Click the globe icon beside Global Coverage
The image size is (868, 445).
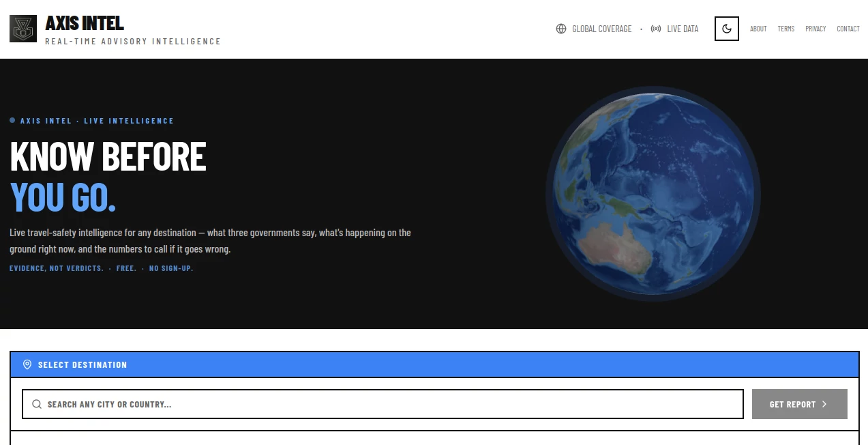pyautogui.click(x=561, y=29)
